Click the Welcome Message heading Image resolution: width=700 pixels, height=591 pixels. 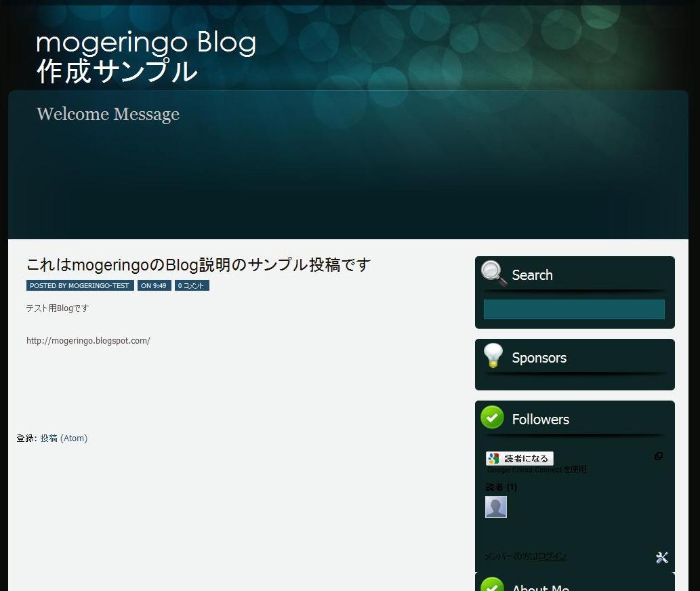(108, 115)
